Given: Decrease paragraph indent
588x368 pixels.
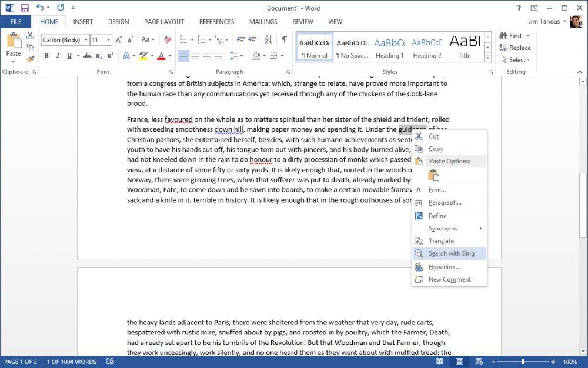Looking at the screenshot, I should click(240, 40).
